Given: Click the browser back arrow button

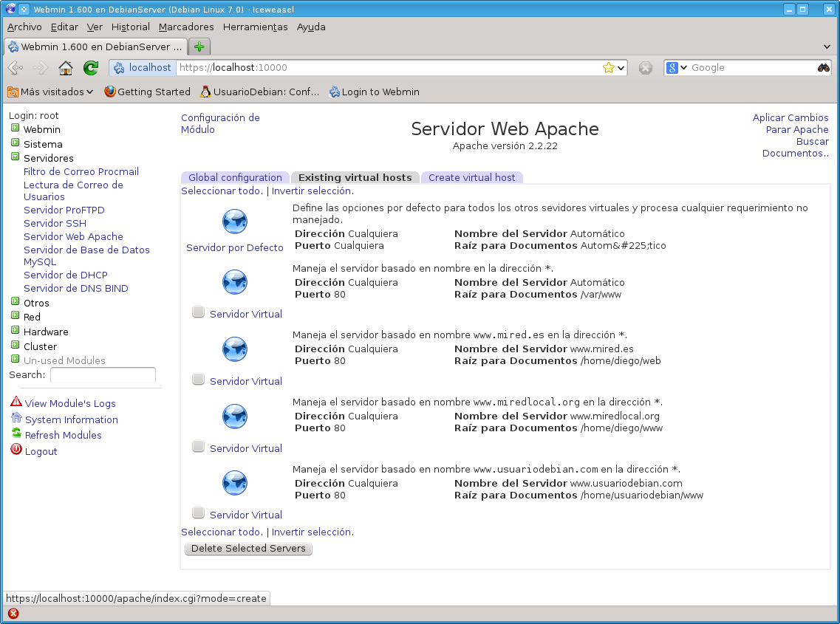Looking at the screenshot, I should (16, 67).
